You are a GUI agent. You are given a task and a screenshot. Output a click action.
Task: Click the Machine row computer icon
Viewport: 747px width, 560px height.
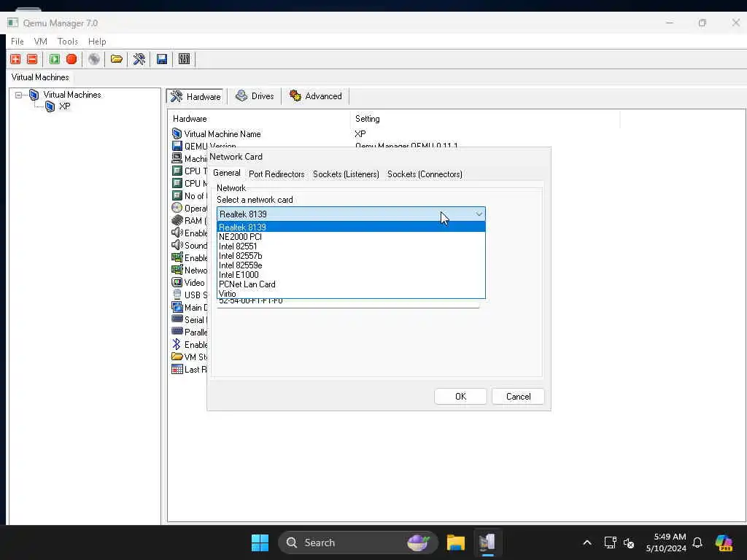tap(177, 158)
